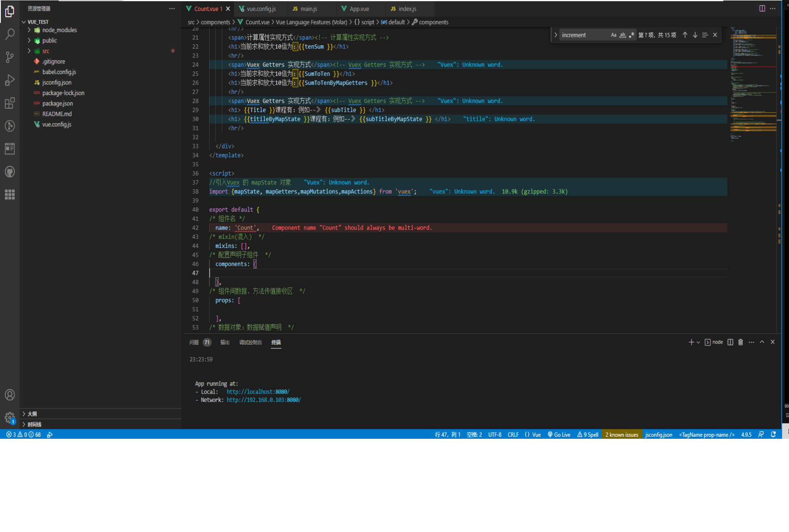Open the Source Control view
The height and width of the screenshot is (532, 789).
pos(10,57)
